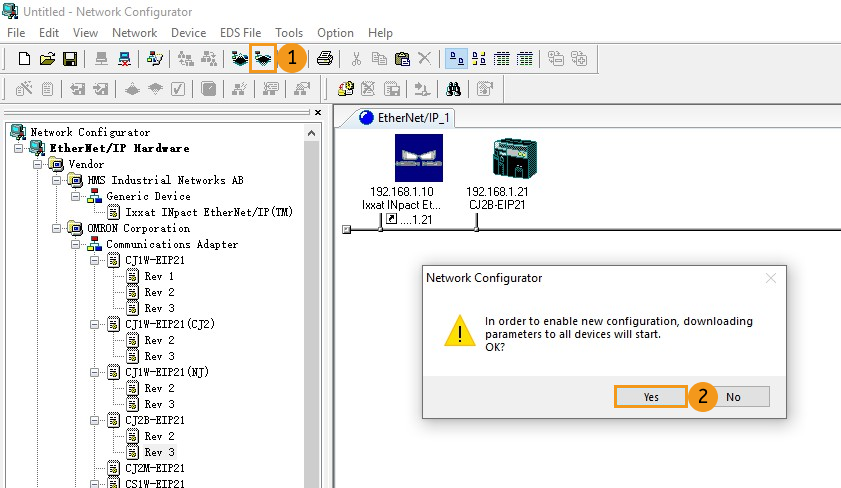841x488 pixels.
Task: Collapse the Communications Adapter node
Action: [76, 245]
